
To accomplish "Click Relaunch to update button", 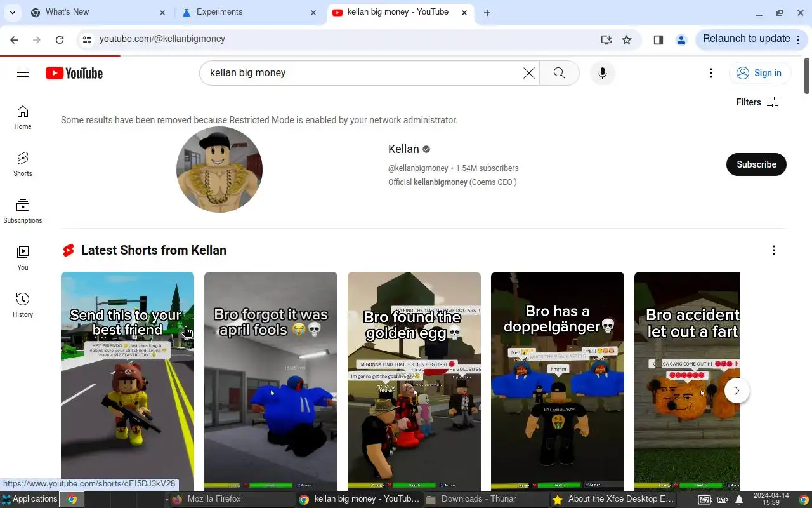I will pos(752,39).
